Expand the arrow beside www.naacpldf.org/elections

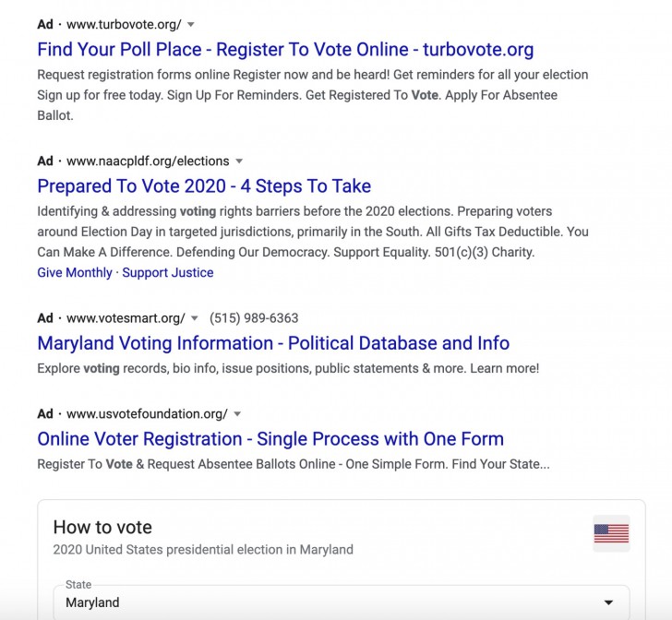[239, 161]
